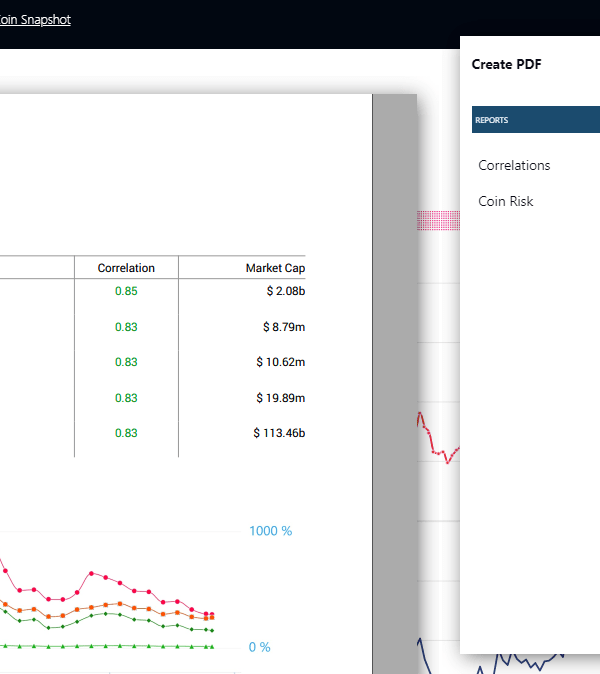Click the Correlation column header

126,268
